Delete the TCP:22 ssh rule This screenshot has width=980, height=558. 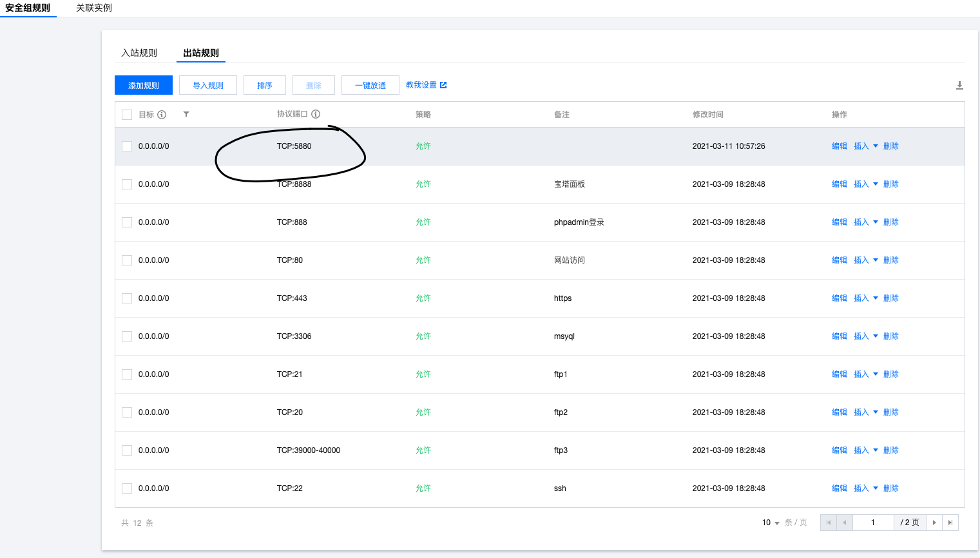tap(891, 488)
